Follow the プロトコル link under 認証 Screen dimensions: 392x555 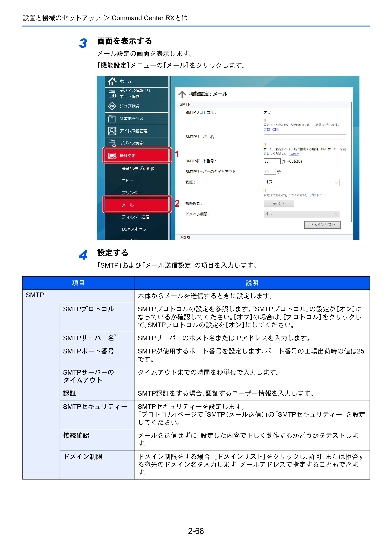click(x=318, y=195)
